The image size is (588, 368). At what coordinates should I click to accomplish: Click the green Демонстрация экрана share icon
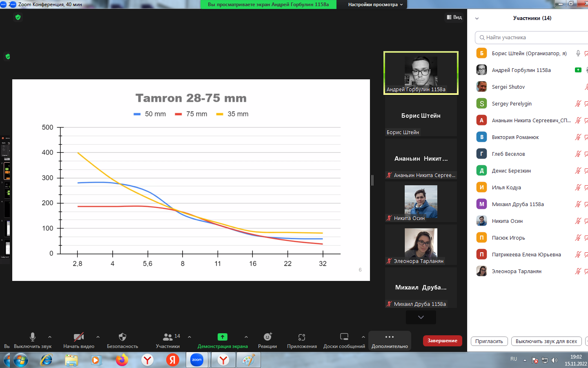(x=223, y=337)
